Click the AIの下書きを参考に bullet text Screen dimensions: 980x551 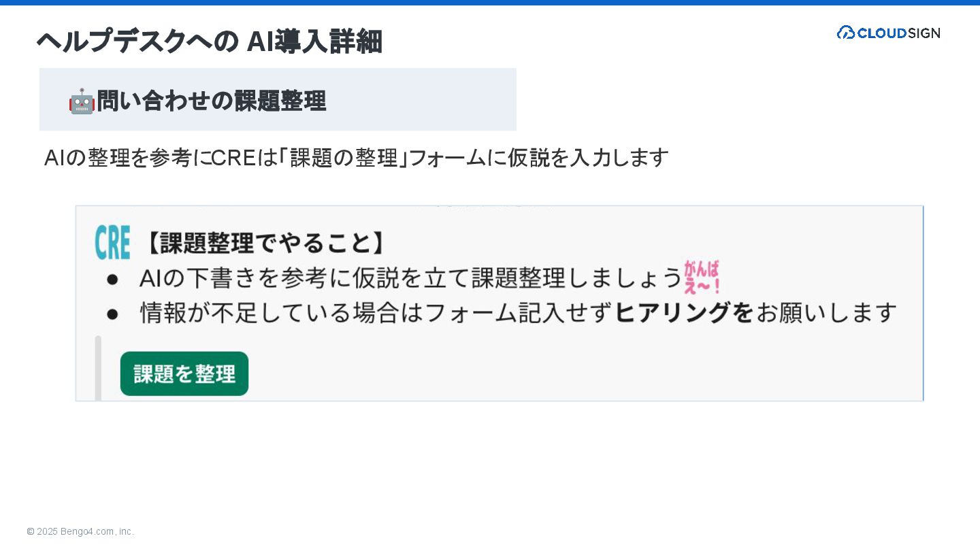(x=410, y=278)
